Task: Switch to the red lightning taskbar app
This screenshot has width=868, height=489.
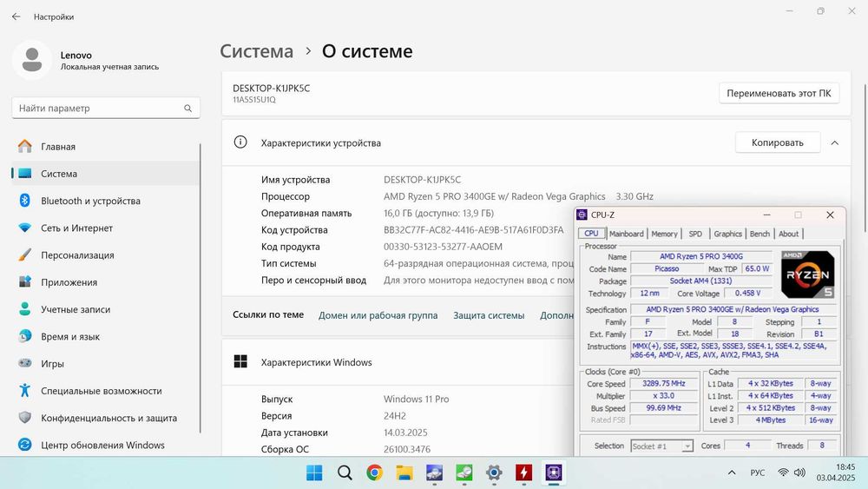Action: pos(523,473)
